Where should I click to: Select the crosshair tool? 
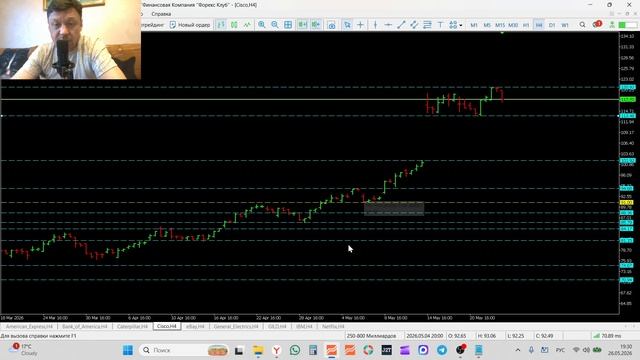click(360, 25)
